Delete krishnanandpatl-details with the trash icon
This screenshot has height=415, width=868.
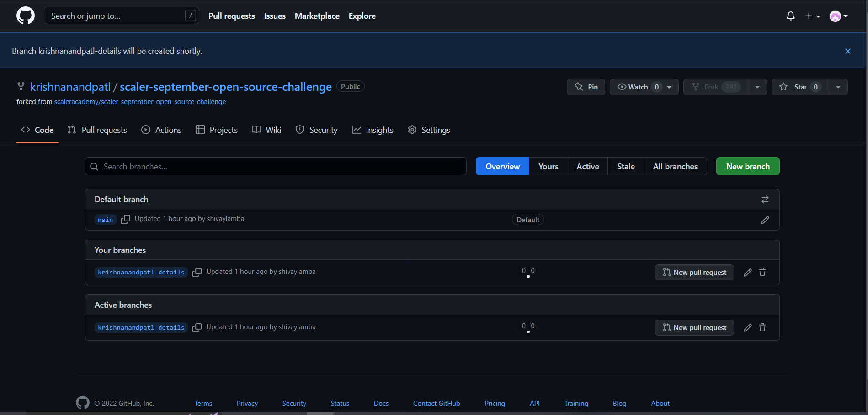click(x=762, y=272)
